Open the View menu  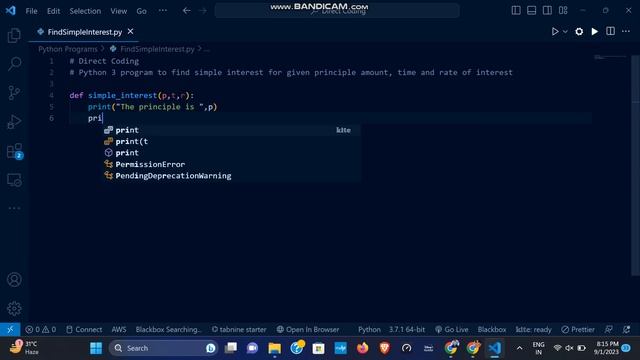pos(118,11)
